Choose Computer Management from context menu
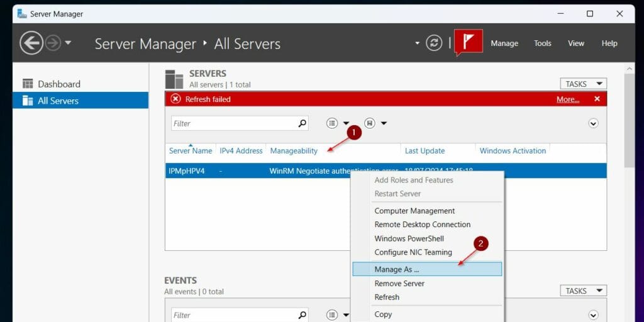Image resolution: width=644 pixels, height=322 pixels. (414, 211)
